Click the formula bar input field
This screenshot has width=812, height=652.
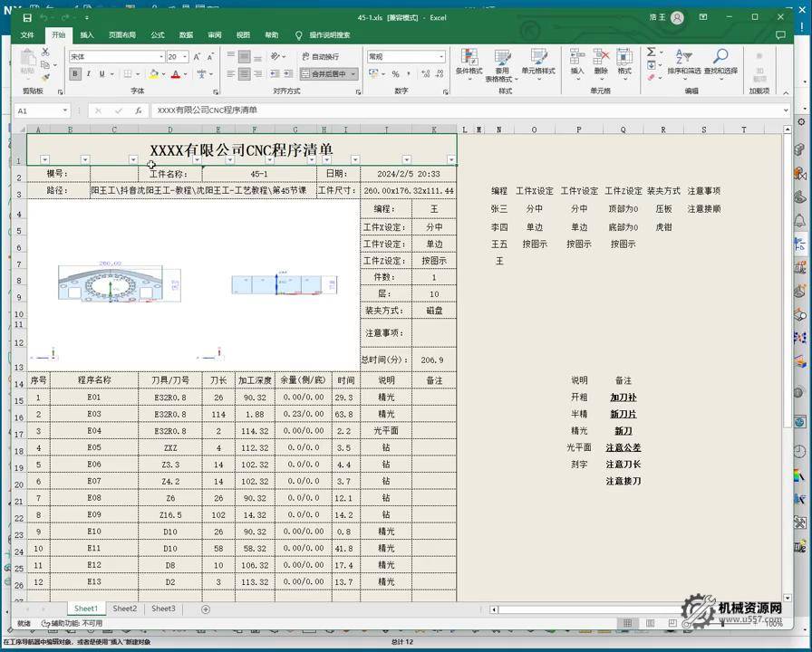tap(453, 110)
